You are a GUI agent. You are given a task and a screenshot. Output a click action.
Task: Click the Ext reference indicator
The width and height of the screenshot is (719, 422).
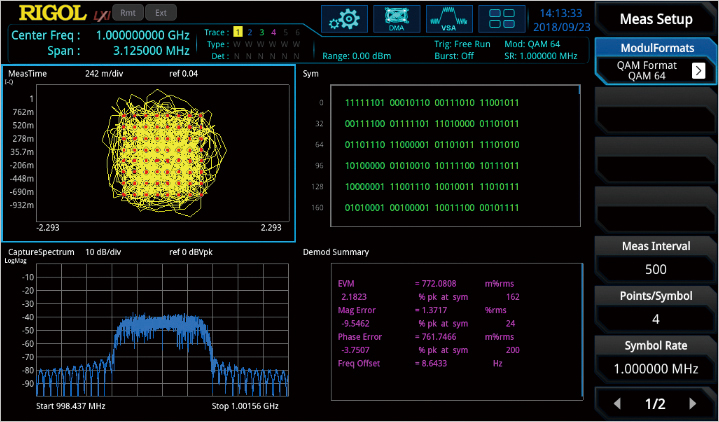tap(160, 13)
